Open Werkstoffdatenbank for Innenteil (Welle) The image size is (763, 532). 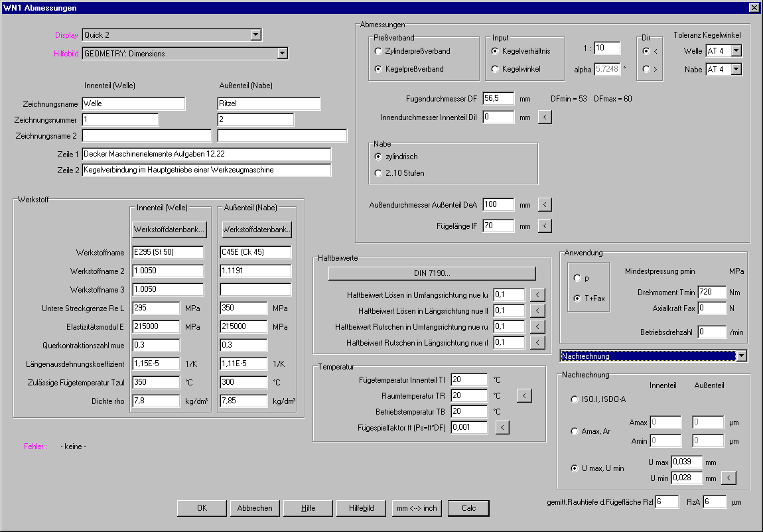tap(169, 230)
